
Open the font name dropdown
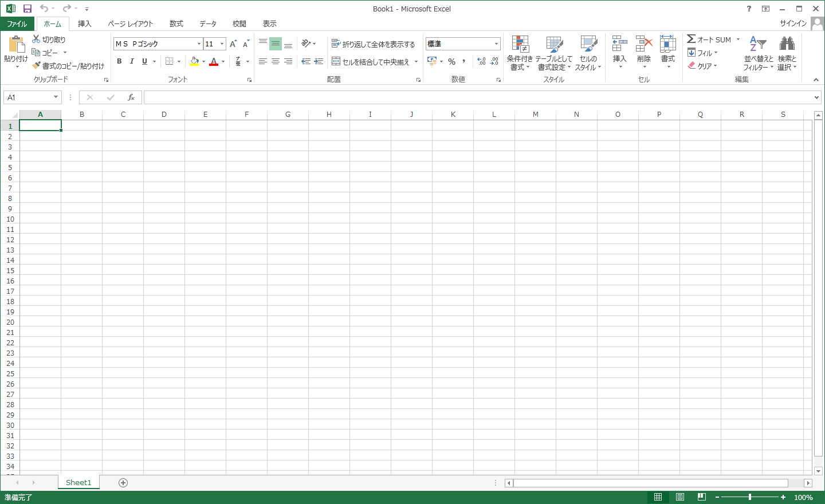[x=199, y=44]
